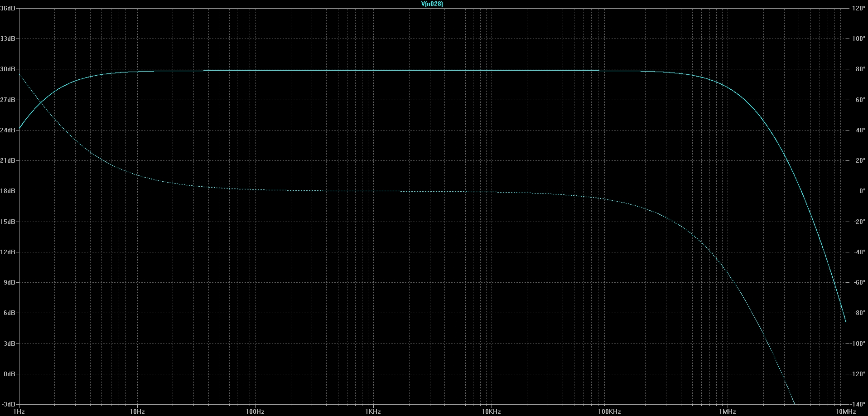The image size is (868, 416).
Task: Click the 40° phase axis label
Action: pyautogui.click(x=860, y=130)
